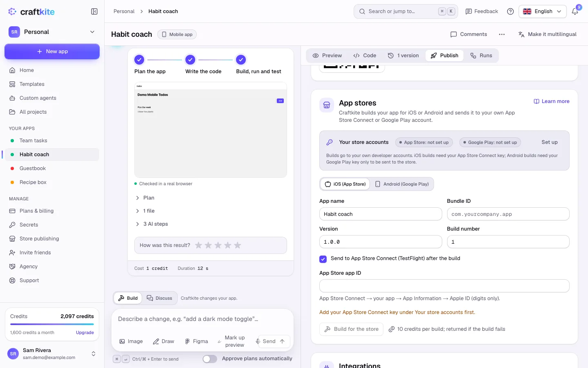The height and width of the screenshot is (368, 588).
Task: Open Secrets manager
Action: [52, 225]
